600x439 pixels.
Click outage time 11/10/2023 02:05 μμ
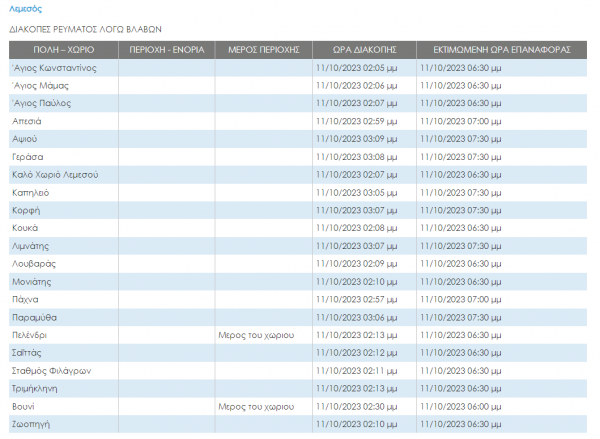coord(357,68)
